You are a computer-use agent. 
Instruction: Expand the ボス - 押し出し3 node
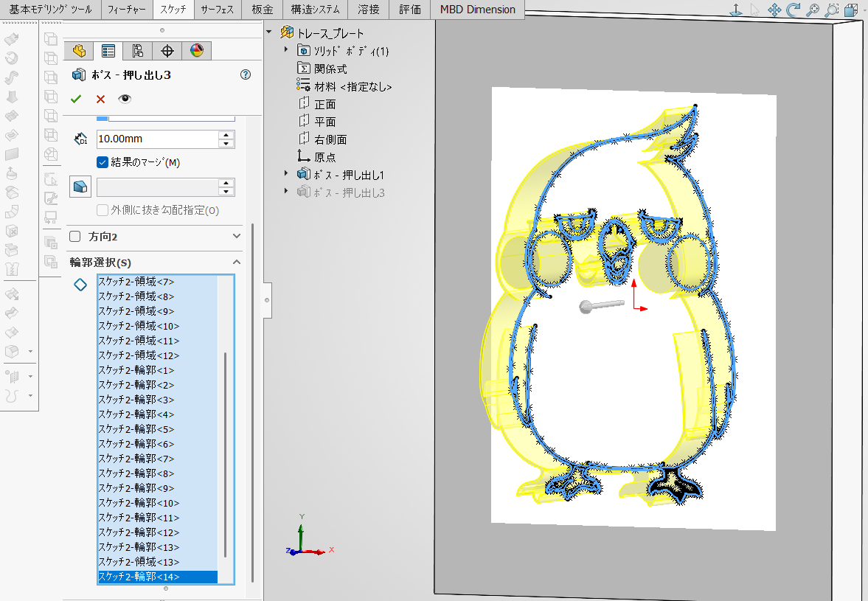click(x=286, y=192)
